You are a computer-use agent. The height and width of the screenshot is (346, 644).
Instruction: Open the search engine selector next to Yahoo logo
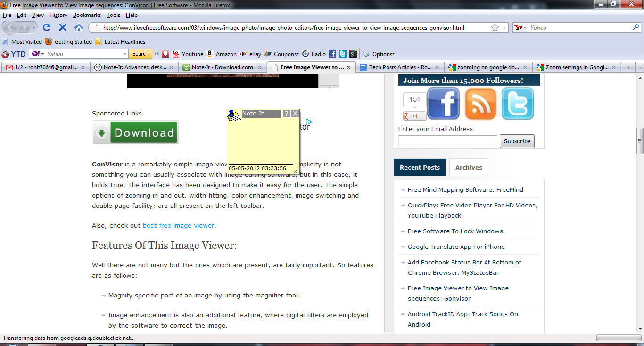pos(521,28)
